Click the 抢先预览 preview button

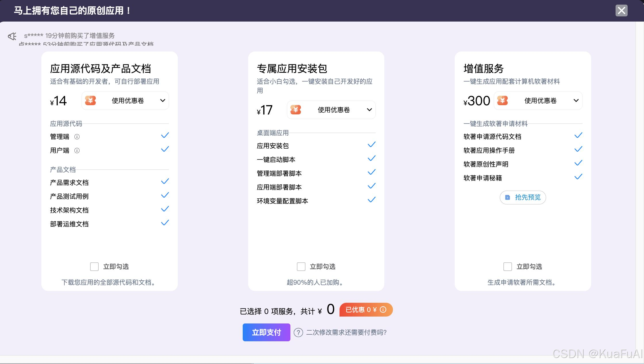click(x=523, y=198)
